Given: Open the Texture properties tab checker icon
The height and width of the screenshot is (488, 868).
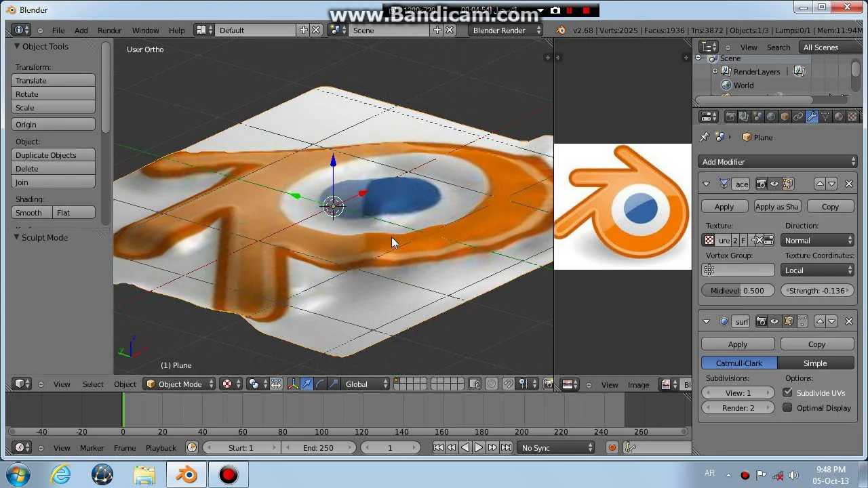Looking at the screenshot, I should 852,117.
